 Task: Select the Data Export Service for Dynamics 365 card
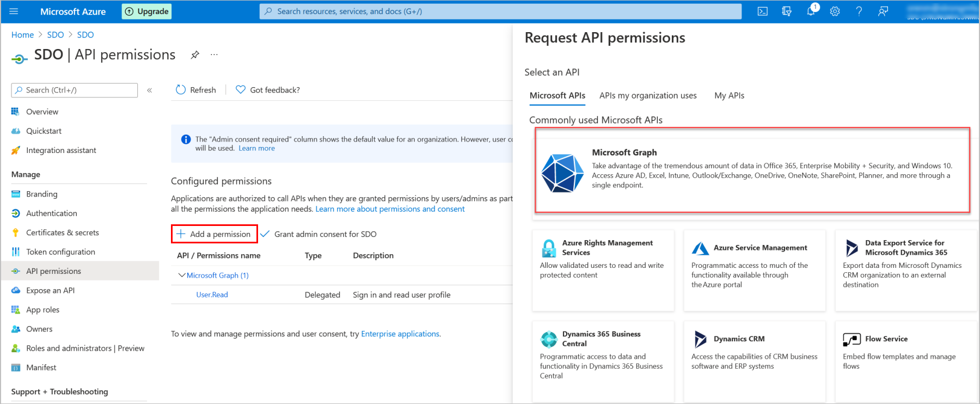click(905, 271)
